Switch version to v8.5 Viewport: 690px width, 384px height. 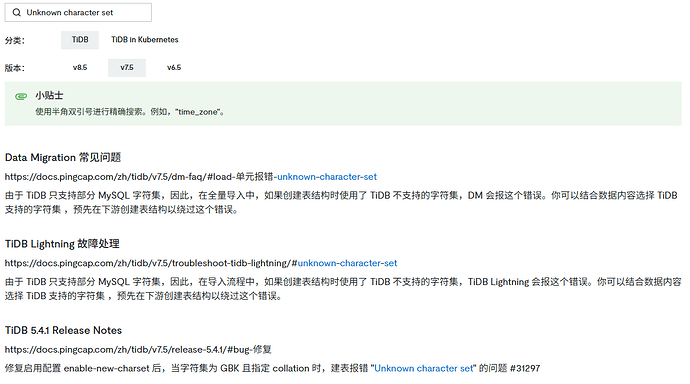point(80,67)
